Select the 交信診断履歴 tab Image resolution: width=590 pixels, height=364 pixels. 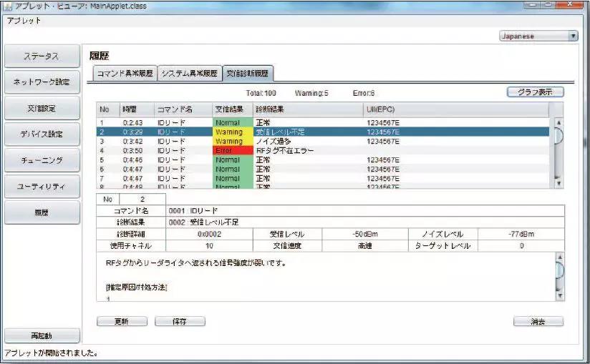(x=247, y=73)
